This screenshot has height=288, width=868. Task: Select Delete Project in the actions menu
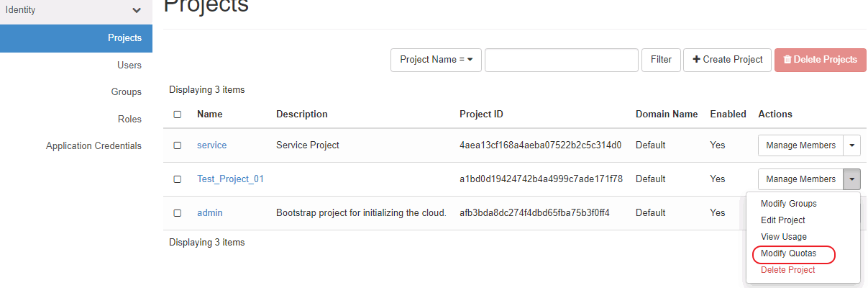click(x=787, y=270)
